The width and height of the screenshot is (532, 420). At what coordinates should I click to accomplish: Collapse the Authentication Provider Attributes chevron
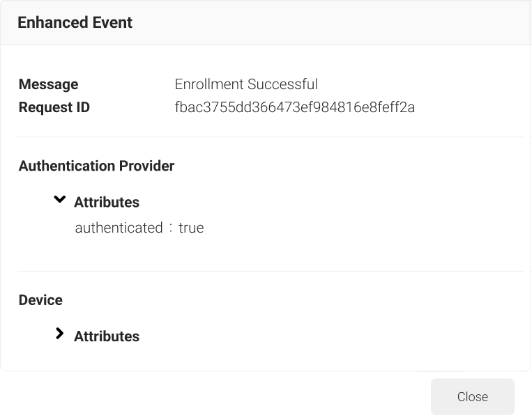(60, 199)
